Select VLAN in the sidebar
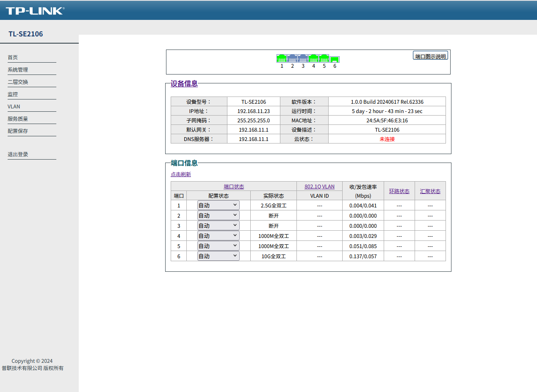537x392 pixels. click(14, 106)
